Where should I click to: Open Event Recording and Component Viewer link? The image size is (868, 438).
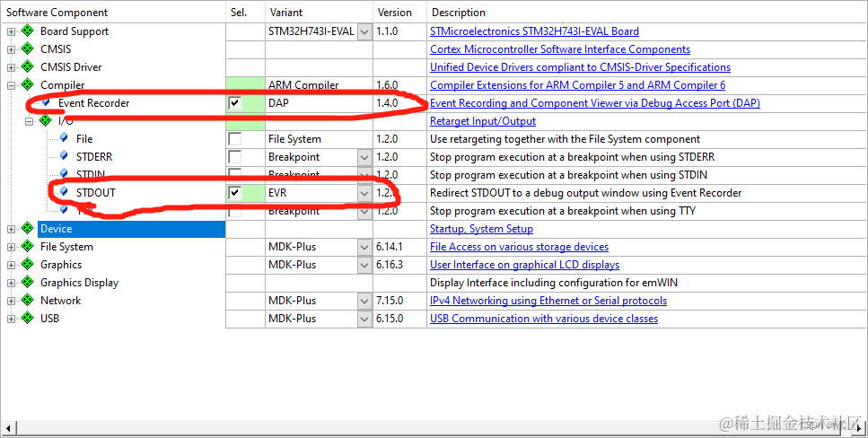pos(595,103)
